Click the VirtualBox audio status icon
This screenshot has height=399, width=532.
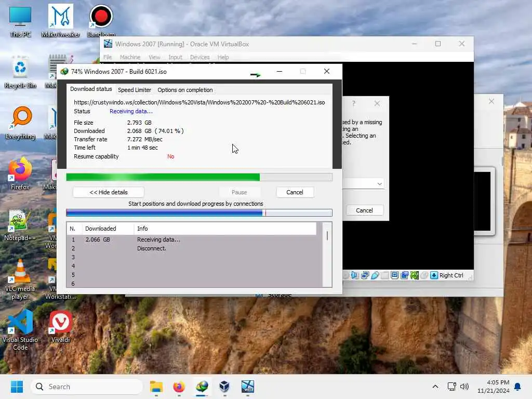355,275
